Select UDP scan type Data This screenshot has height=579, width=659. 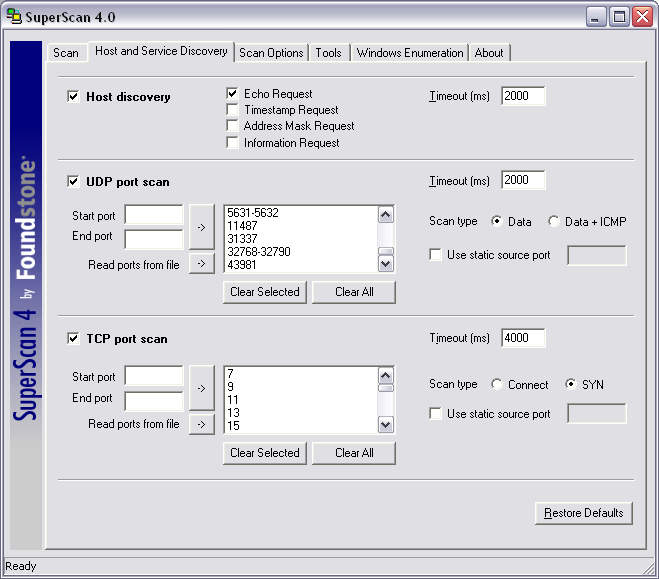pyautogui.click(x=497, y=221)
